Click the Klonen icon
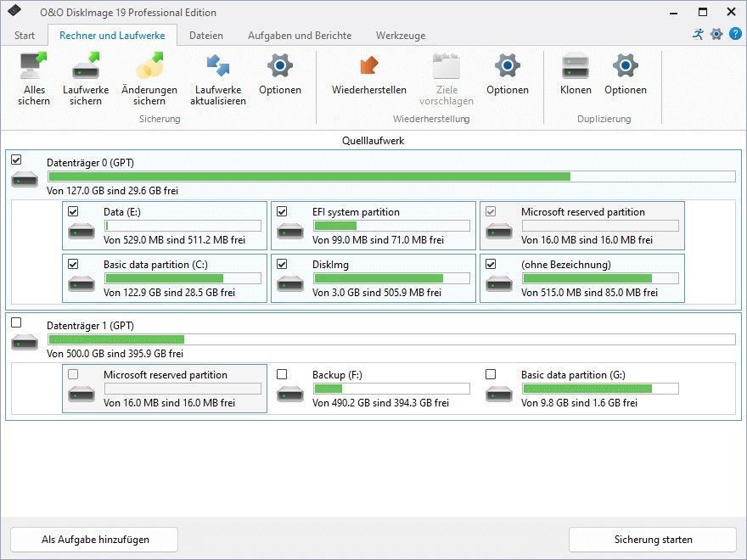Viewport: 747px width, 560px height. pos(576,65)
